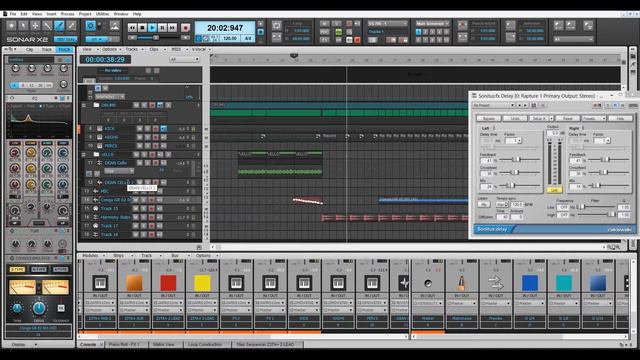Screen dimensions: 640x360
Task: Mute the DRUMS folder
Action: click(x=136, y=105)
